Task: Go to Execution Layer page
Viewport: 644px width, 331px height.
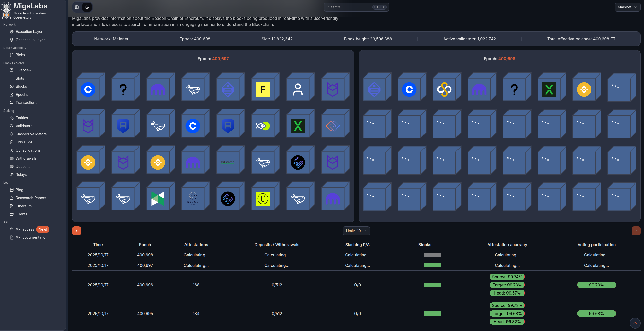Action: click(29, 32)
